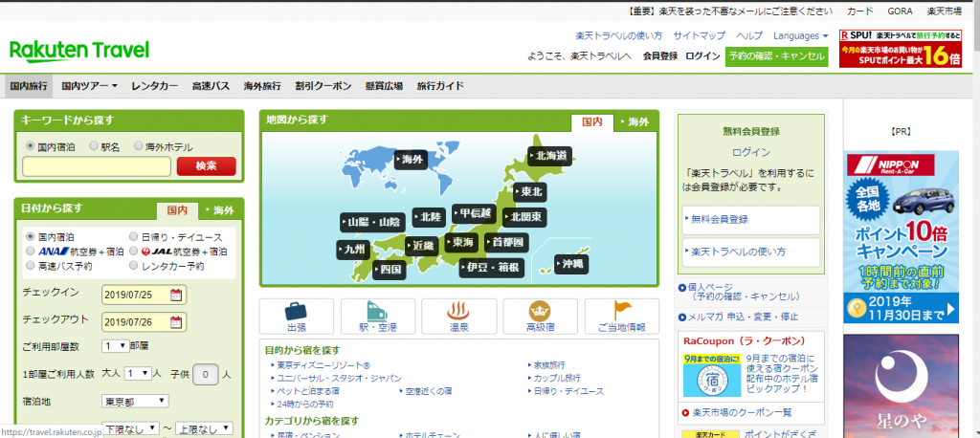The width and height of the screenshot is (980, 438).
Task: Select 国内宿泊 date search radio
Action: [30, 237]
